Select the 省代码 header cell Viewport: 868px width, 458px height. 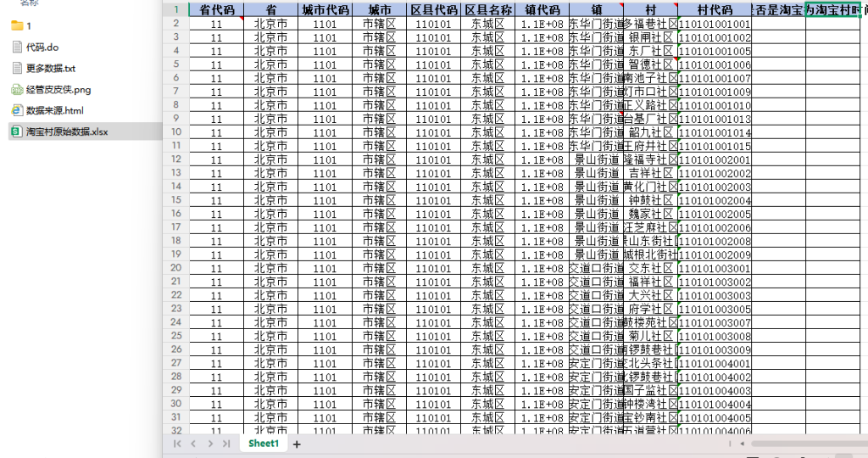pyautogui.click(x=216, y=10)
